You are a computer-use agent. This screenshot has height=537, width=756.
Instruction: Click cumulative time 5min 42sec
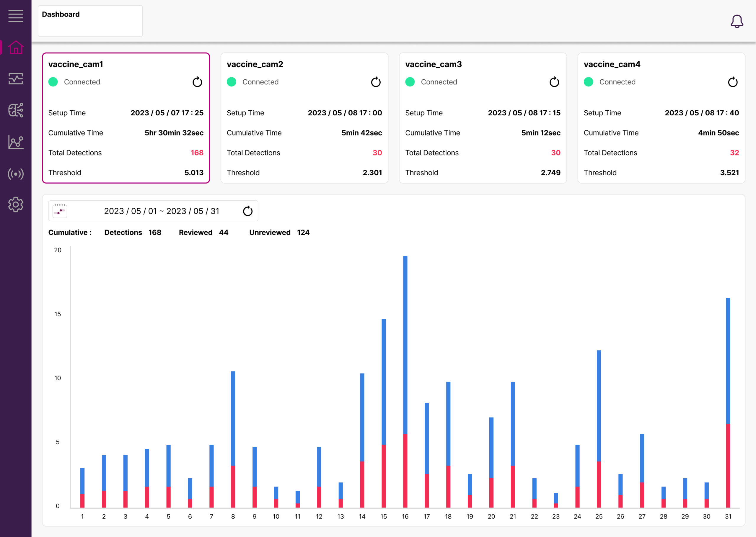pos(362,133)
